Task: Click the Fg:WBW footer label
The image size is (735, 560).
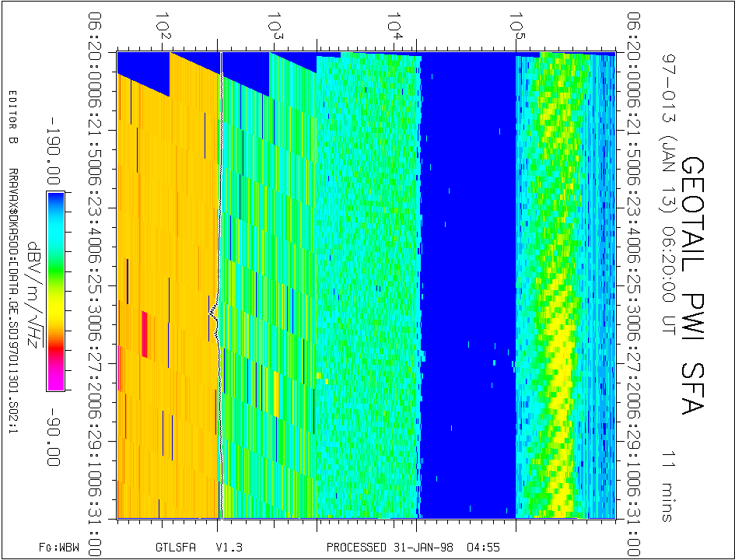Action: click(x=59, y=547)
